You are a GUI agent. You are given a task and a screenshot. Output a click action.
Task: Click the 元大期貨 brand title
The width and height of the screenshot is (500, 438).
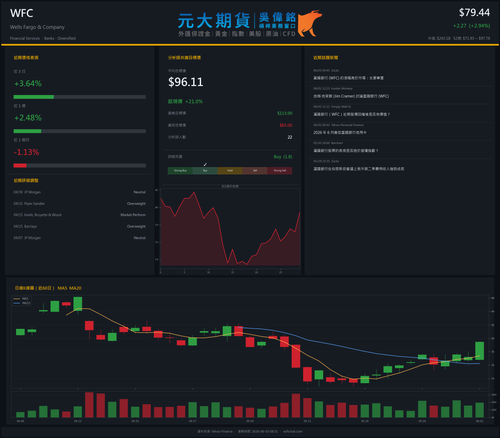pyautogui.click(x=214, y=21)
